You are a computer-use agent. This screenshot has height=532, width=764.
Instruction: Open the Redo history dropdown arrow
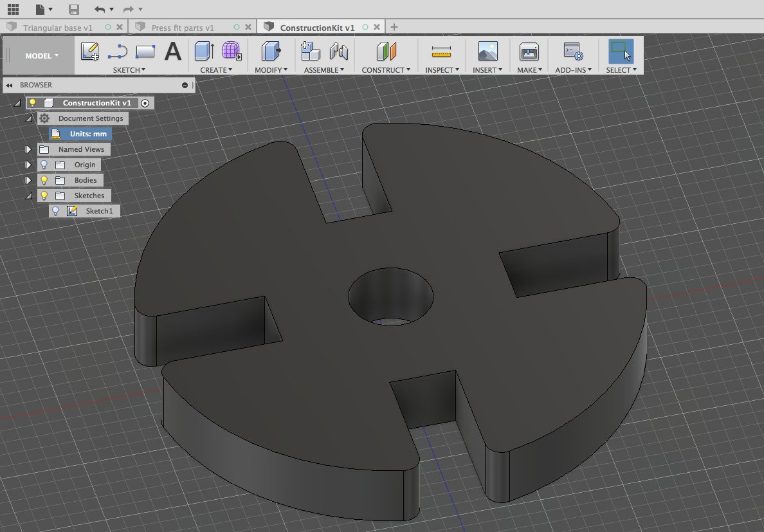point(140,9)
